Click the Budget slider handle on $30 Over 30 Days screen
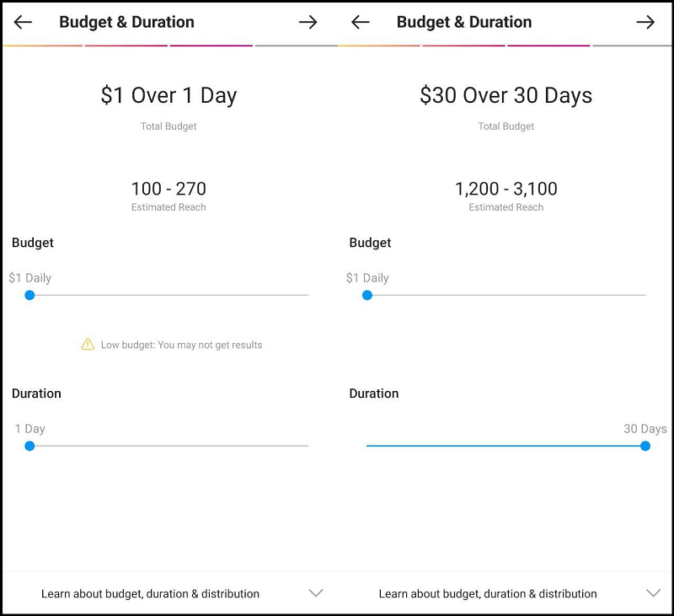The width and height of the screenshot is (674, 616). (x=366, y=295)
